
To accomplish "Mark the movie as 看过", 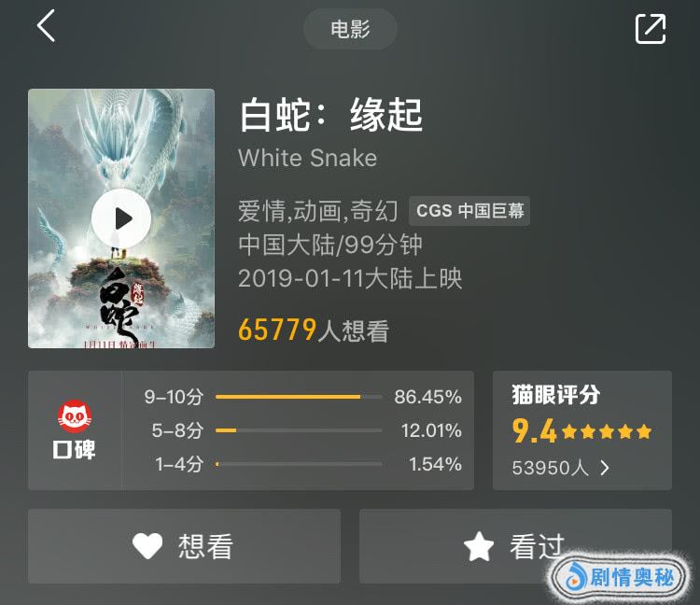I will (x=515, y=546).
